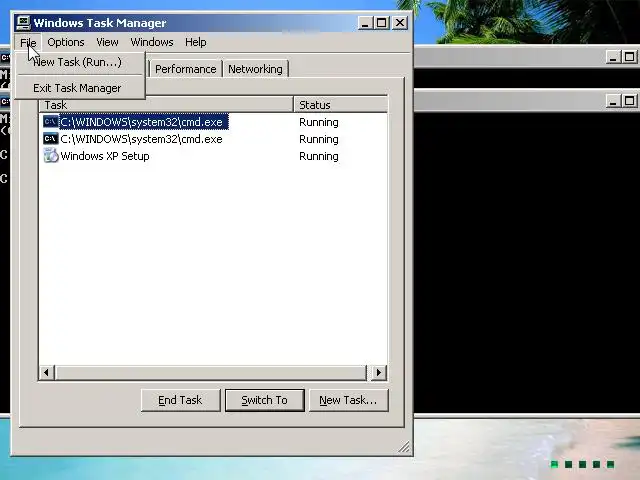
Task: Sort by the Status column header
Action: [341, 105]
